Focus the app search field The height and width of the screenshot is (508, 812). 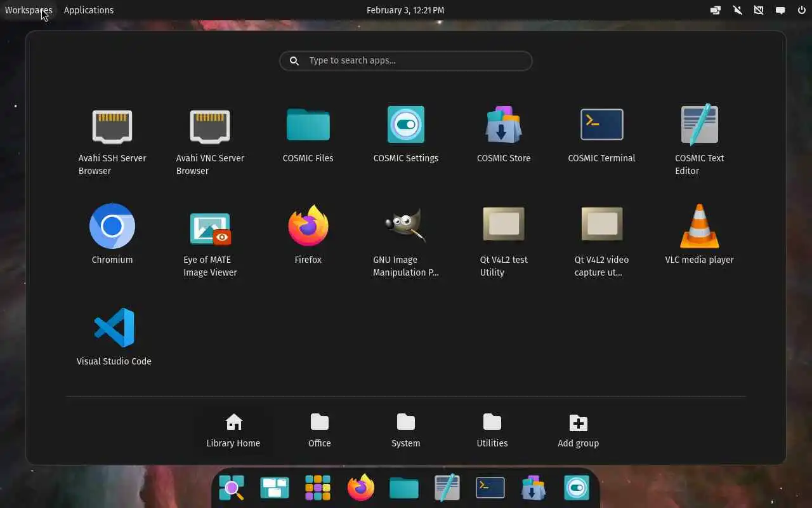pyautogui.click(x=406, y=61)
